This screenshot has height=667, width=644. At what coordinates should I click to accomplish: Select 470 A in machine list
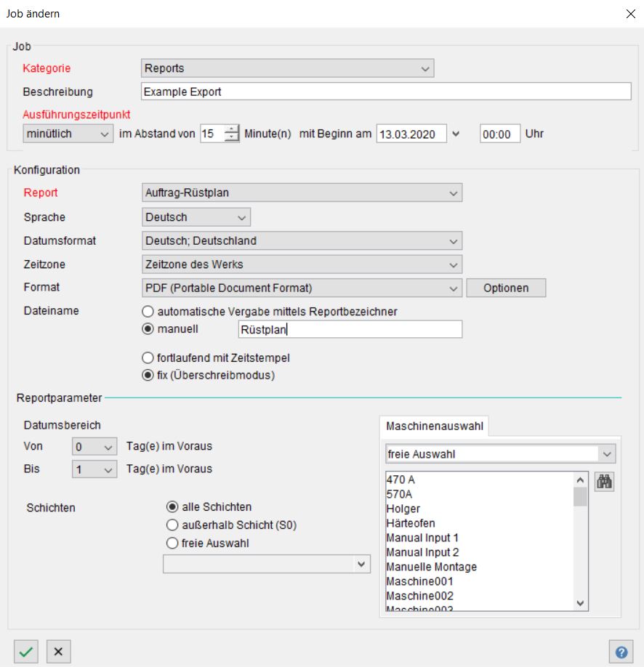click(x=480, y=480)
